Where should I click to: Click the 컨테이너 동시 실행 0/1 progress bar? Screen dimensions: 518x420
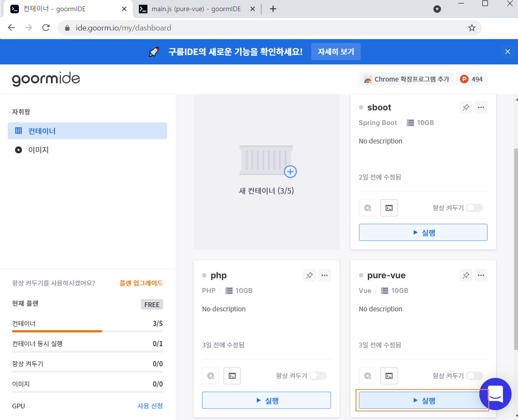[87, 351]
